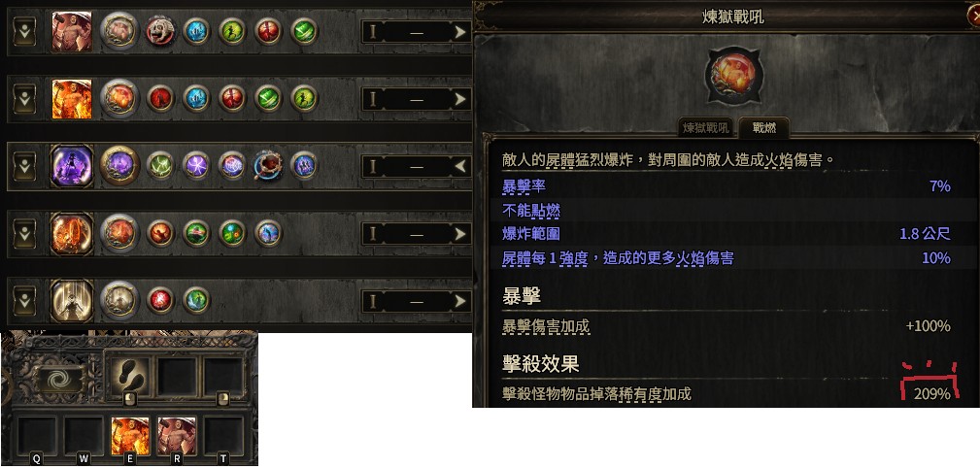Click the skull support gem in first row

(160, 31)
